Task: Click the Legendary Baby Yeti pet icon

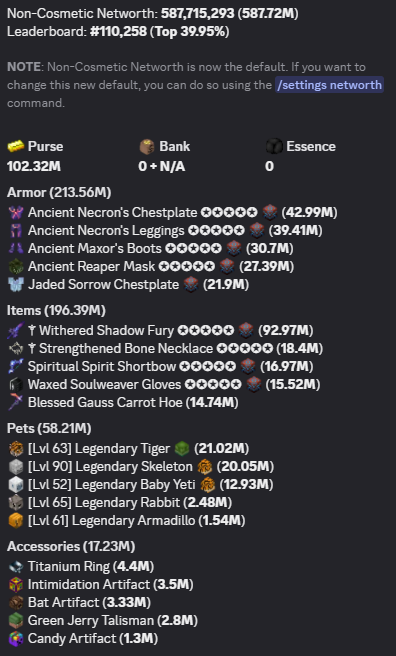Action: 15,484
